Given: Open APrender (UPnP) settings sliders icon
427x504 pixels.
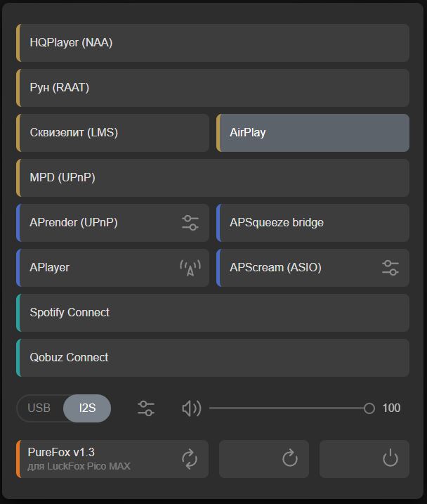Looking at the screenshot, I should pos(190,223).
